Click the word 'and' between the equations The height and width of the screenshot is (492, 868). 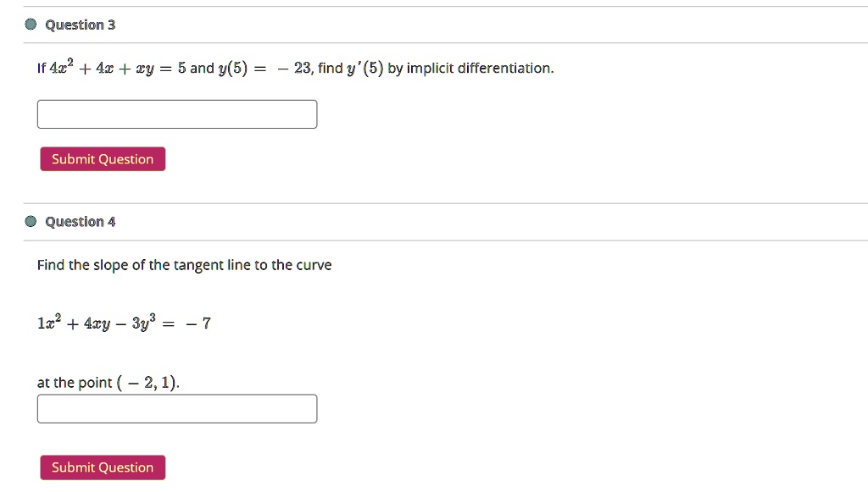coord(202,68)
